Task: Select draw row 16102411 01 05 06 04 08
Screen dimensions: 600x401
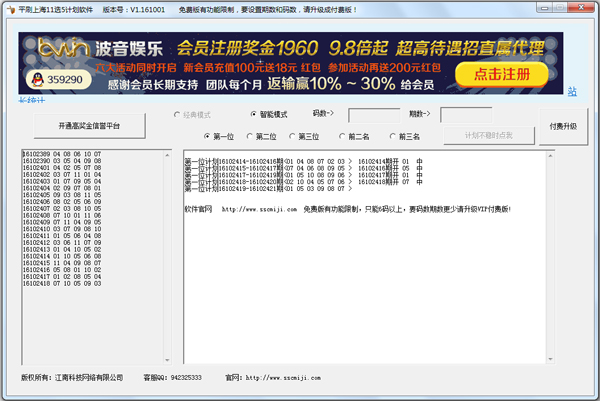Action: coord(62,236)
